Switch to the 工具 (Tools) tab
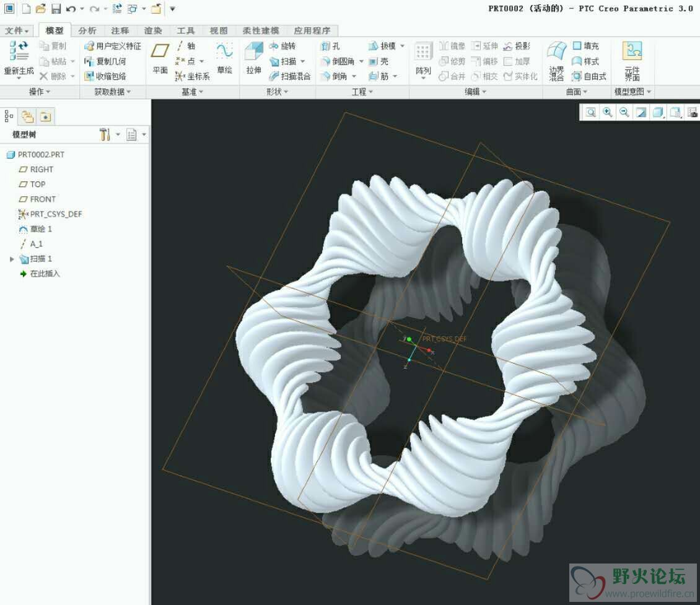700x605 pixels. click(x=186, y=30)
